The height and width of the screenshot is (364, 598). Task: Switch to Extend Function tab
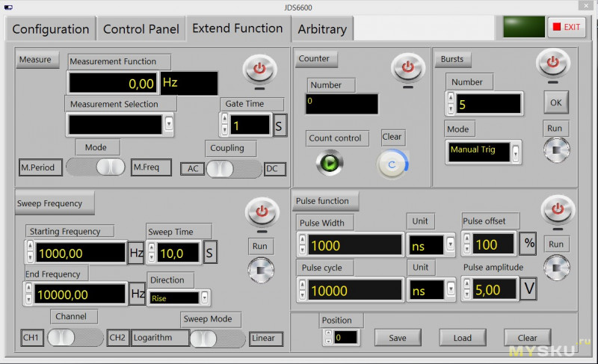[238, 28]
